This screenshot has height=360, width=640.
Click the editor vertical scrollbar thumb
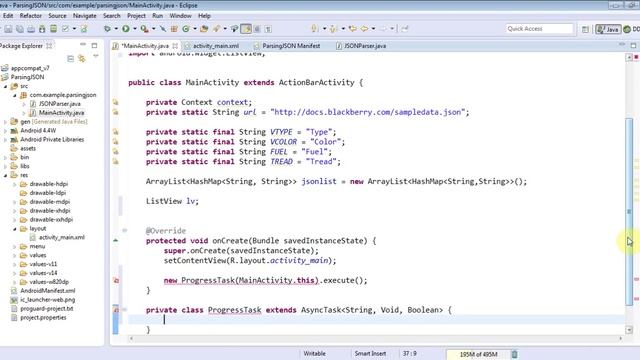629,211
